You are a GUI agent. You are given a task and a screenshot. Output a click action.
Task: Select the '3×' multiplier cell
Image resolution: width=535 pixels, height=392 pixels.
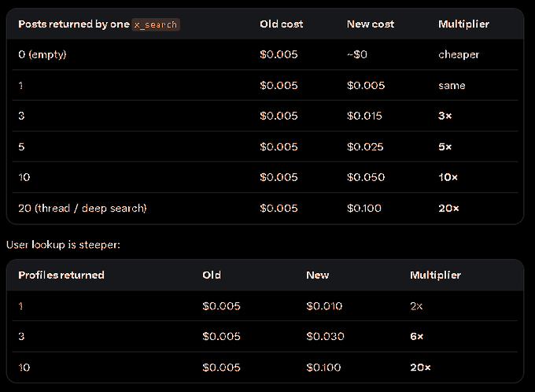click(445, 116)
